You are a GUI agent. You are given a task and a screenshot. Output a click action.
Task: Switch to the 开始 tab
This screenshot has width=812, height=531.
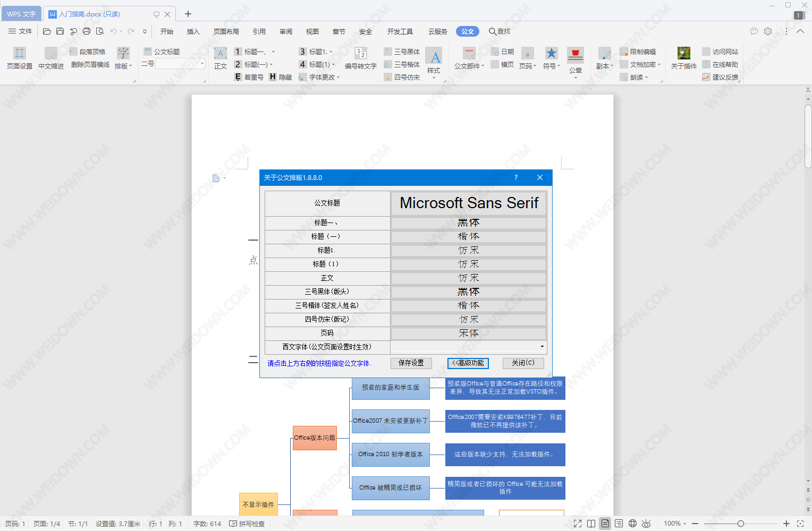167,31
